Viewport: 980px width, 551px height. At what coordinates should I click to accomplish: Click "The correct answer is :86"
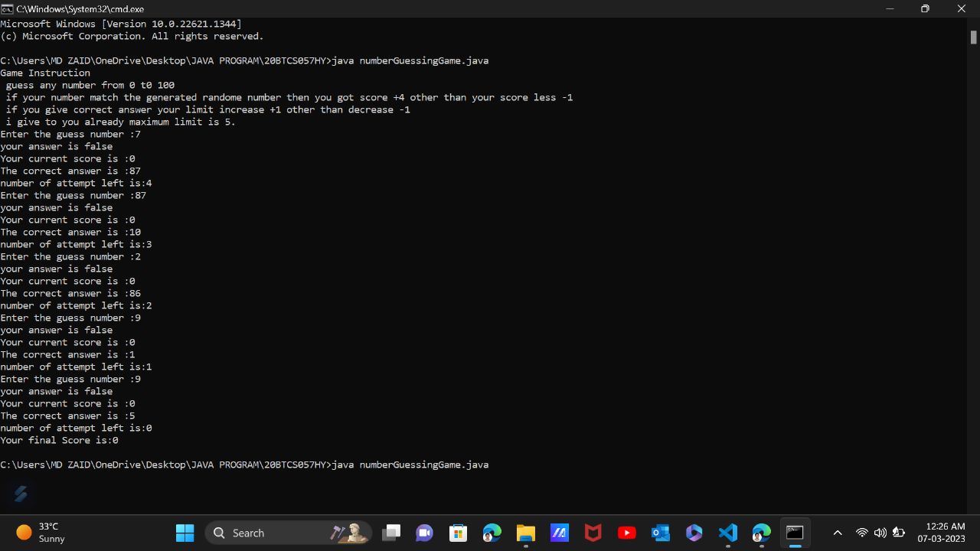click(70, 293)
